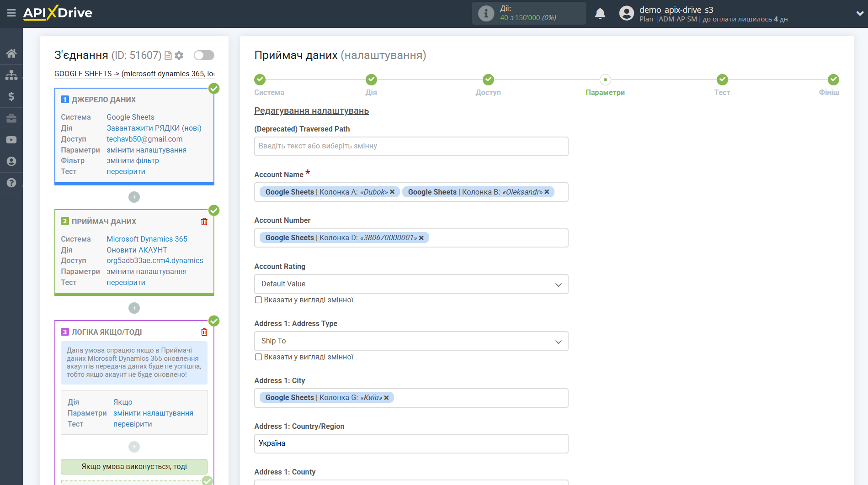Click the ДЖЕРЕЛО ДАНИХ block title
868x485 pixels.
click(x=104, y=100)
